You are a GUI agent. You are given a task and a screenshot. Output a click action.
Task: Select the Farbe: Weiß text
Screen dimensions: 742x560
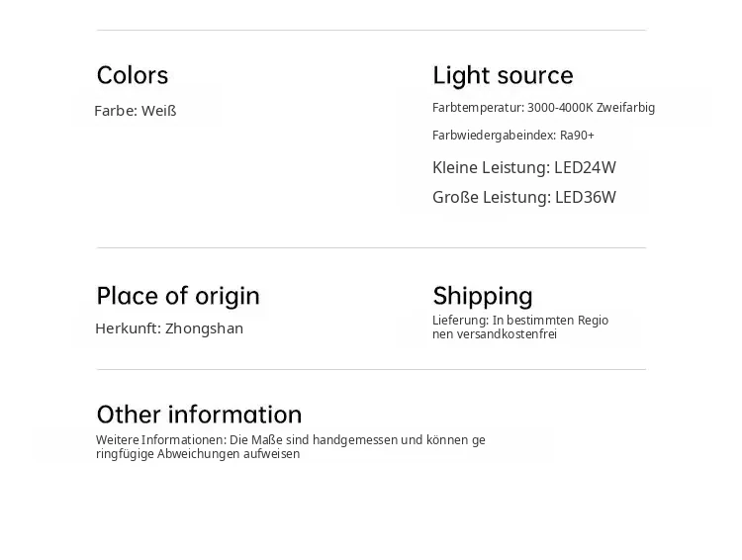pos(136,111)
